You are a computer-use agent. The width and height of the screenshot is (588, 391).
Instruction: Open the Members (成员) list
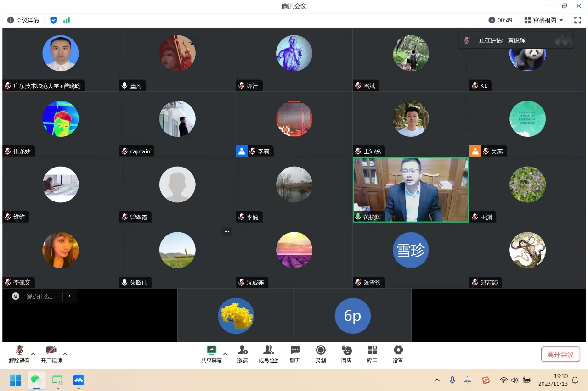point(269,351)
